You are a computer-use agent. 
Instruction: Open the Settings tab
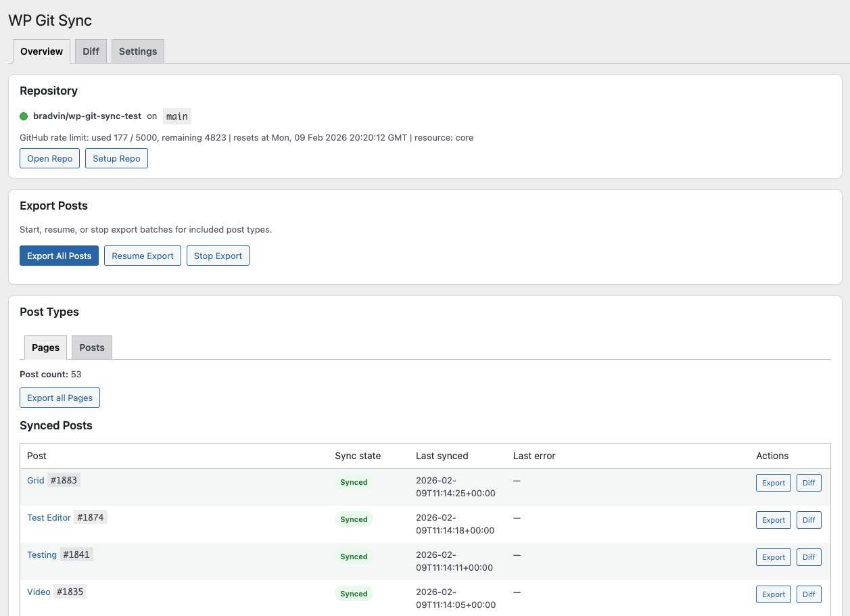138,51
